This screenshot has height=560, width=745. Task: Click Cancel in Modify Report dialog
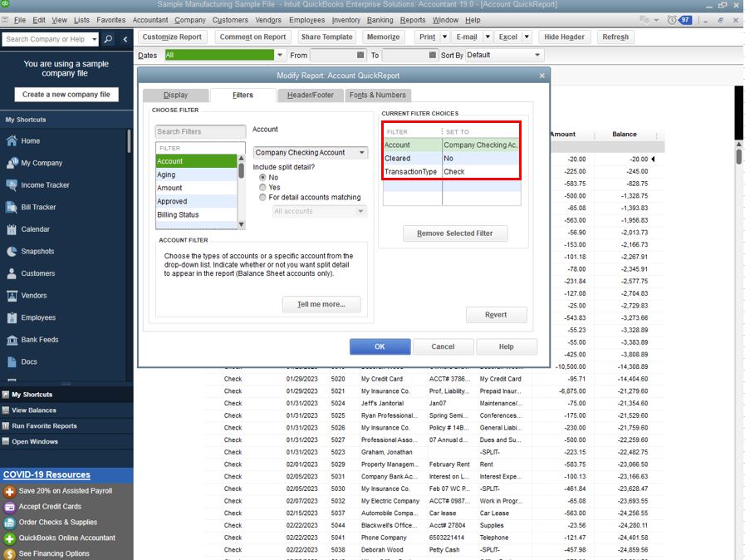(443, 346)
